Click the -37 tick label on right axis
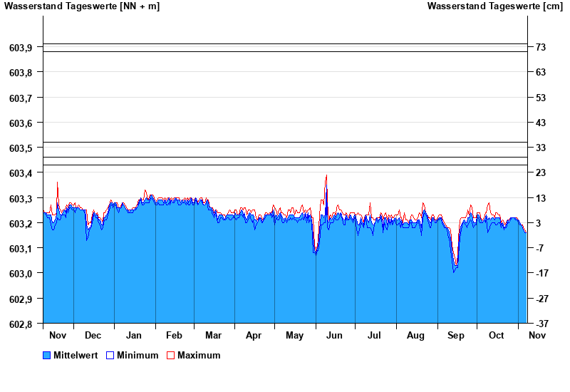 click(540, 324)
